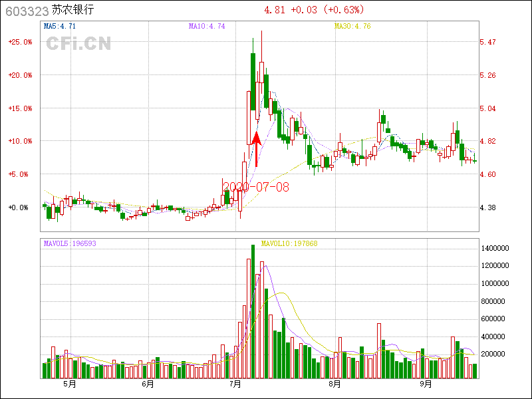Image resolution: width=532 pixels, height=399 pixels.
Task: Click the stock code 603323
Action: point(27,11)
